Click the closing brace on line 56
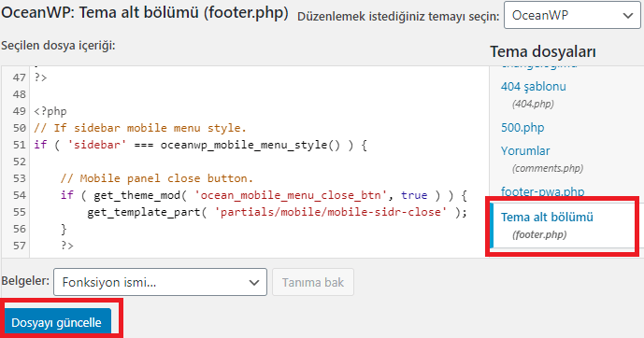The image size is (644, 338). pos(64,229)
